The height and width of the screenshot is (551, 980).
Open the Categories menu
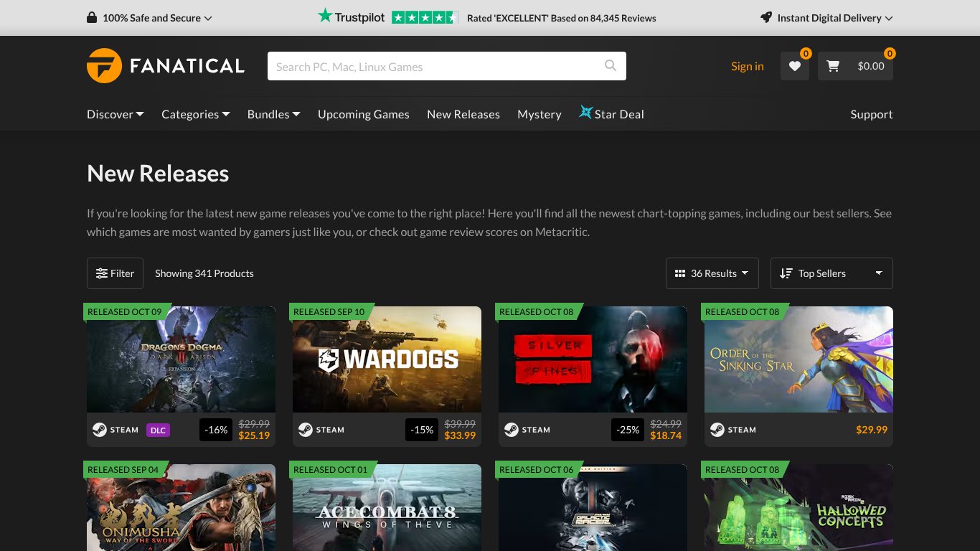coord(196,114)
